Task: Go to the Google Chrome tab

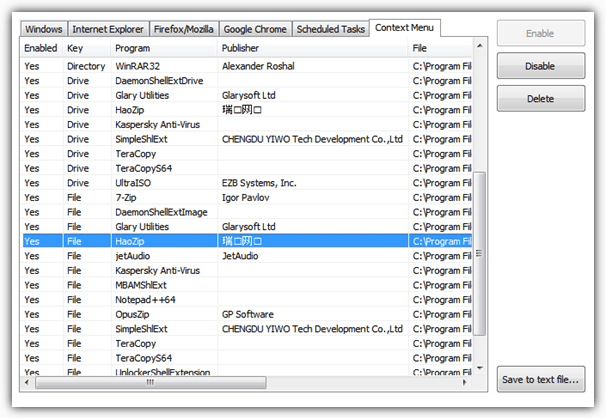Action: 255,29
